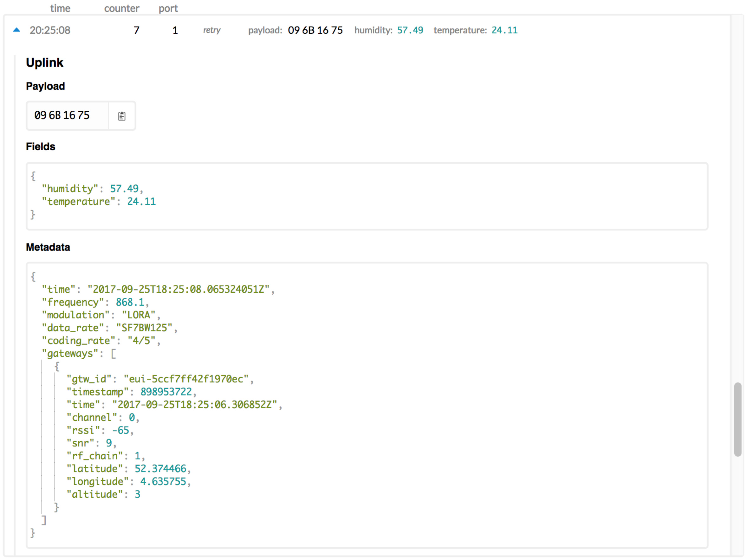Click latitude value 52.374466
Image resolution: width=747 pixels, height=560 pixels.
pyautogui.click(x=160, y=468)
